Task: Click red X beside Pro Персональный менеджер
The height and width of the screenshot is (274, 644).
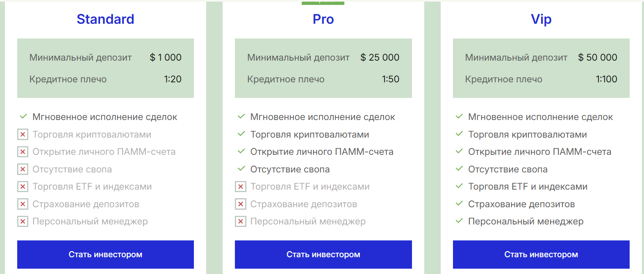Action: (241, 222)
